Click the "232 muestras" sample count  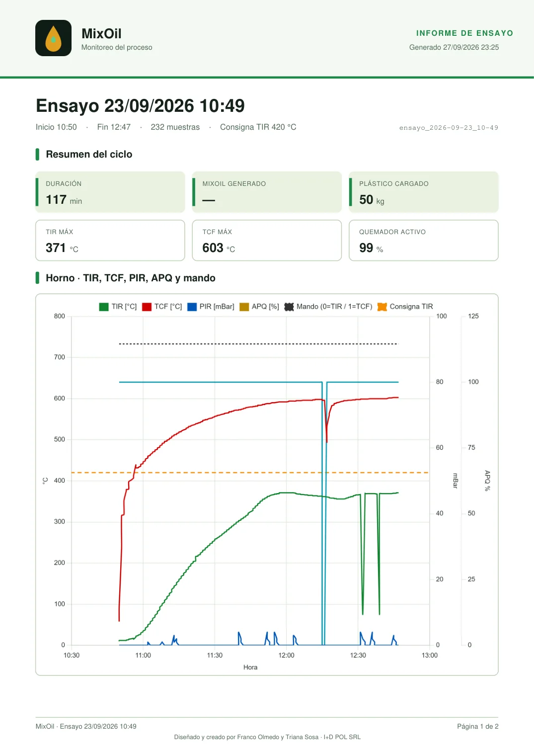(175, 127)
